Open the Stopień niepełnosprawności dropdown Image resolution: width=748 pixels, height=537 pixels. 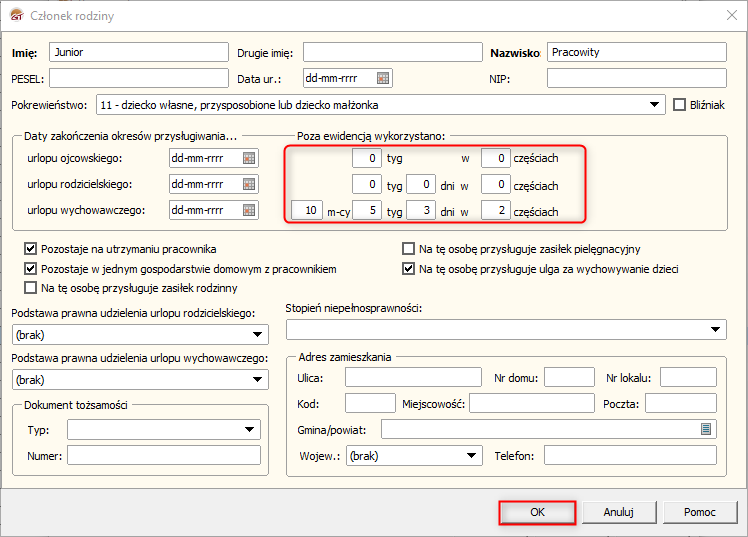click(717, 330)
